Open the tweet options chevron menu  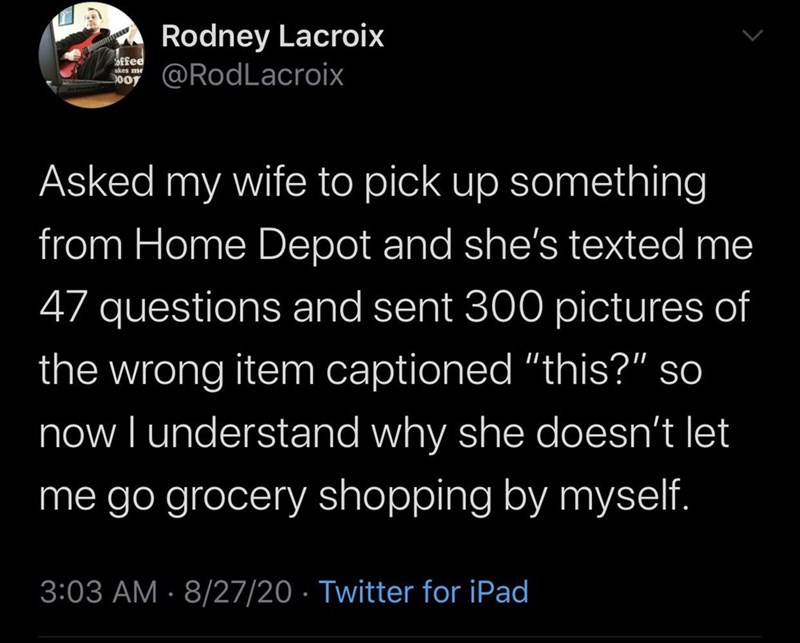pos(752,36)
